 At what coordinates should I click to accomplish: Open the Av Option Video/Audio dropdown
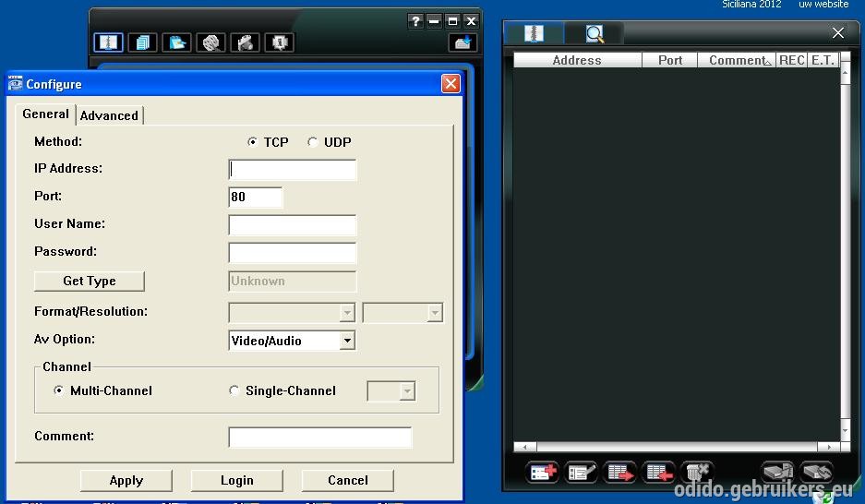[292, 341]
